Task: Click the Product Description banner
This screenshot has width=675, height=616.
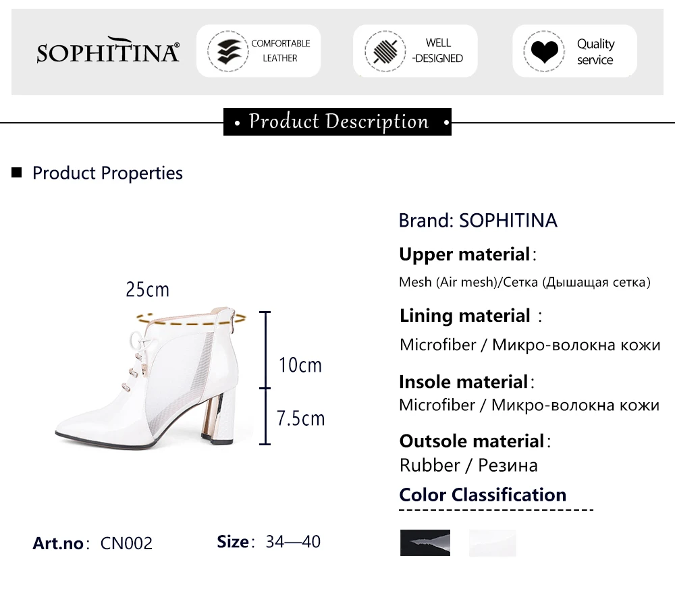Action: (337, 122)
